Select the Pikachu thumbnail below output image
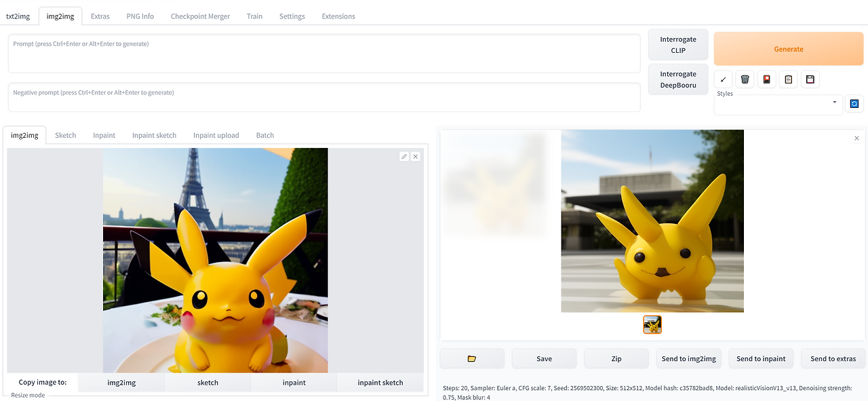The image size is (868, 401). [x=652, y=324]
